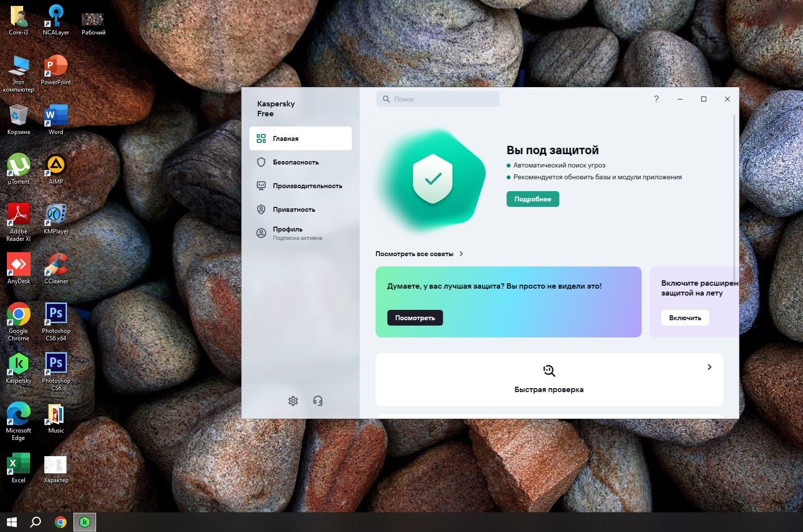This screenshot has height=532, width=803.
Task: Click the green shield protection status icon
Action: coord(432,178)
